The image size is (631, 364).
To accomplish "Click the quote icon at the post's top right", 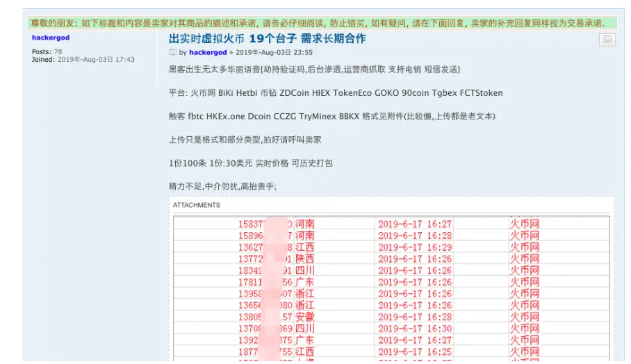I will [607, 40].
